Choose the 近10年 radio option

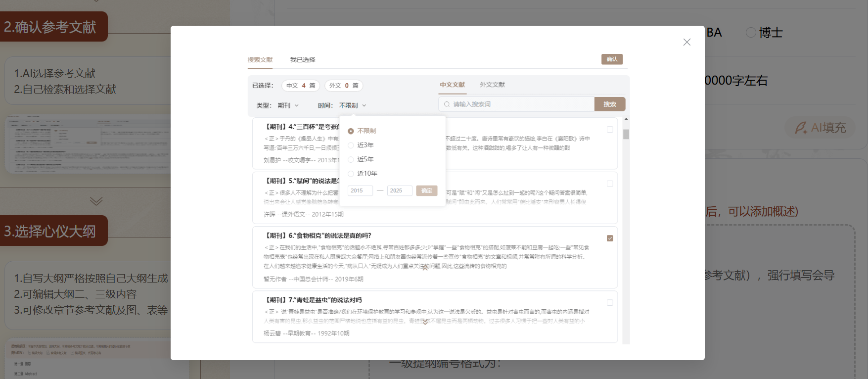pyautogui.click(x=363, y=174)
